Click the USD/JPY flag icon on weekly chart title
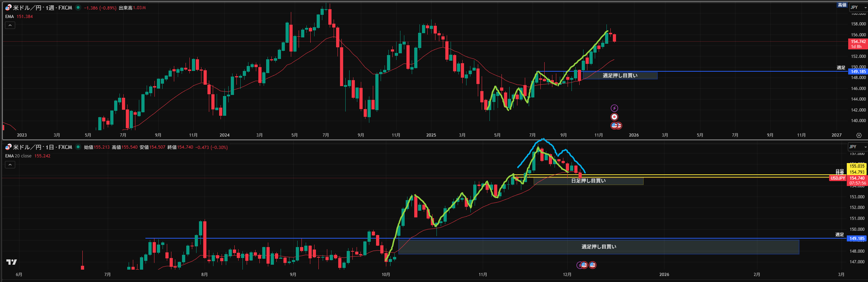The image size is (868, 282). pyautogui.click(x=8, y=7)
